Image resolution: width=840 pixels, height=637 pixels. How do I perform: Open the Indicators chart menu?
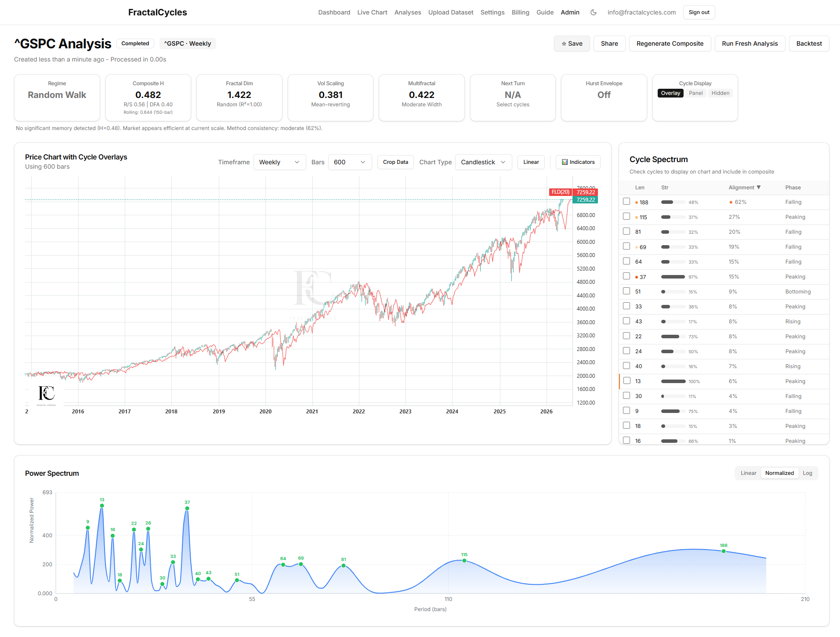point(578,162)
